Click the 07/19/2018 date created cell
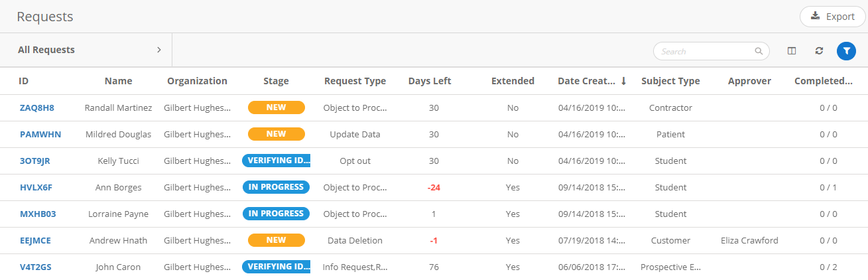Image resolution: width=868 pixels, height=280 pixels. pyautogui.click(x=591, y=240)
